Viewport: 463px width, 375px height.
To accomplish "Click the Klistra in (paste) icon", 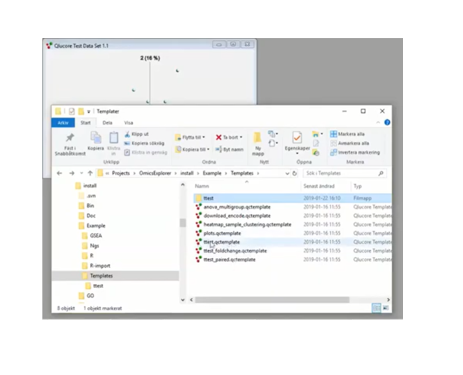I will coord(114,138).
